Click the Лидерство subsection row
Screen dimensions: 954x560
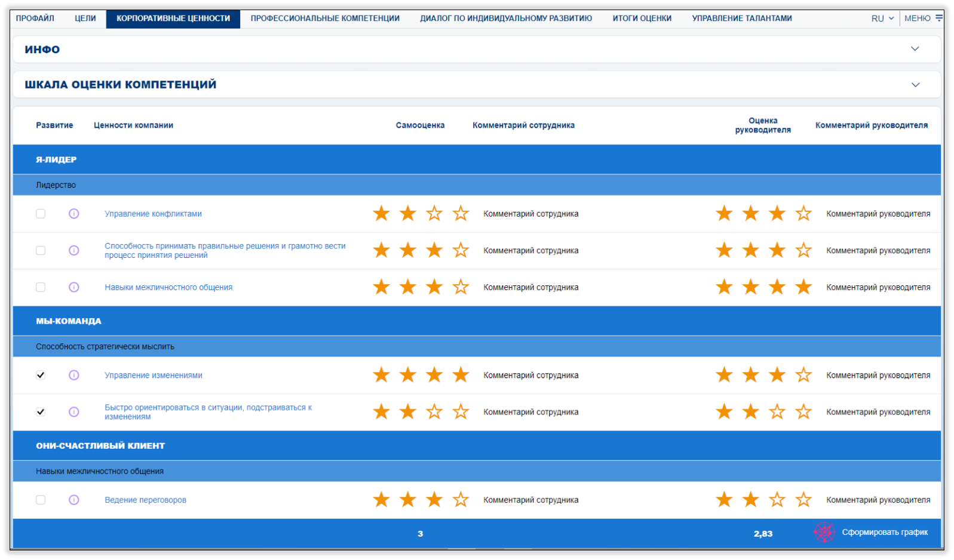click(x=477, y=185)
